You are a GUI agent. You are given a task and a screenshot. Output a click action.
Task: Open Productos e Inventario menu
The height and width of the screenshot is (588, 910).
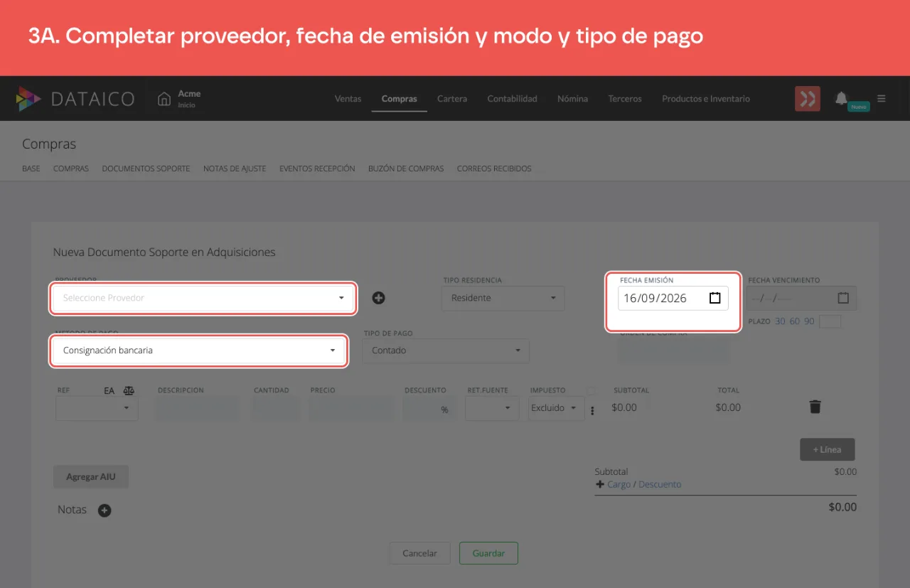click(706, 99)
